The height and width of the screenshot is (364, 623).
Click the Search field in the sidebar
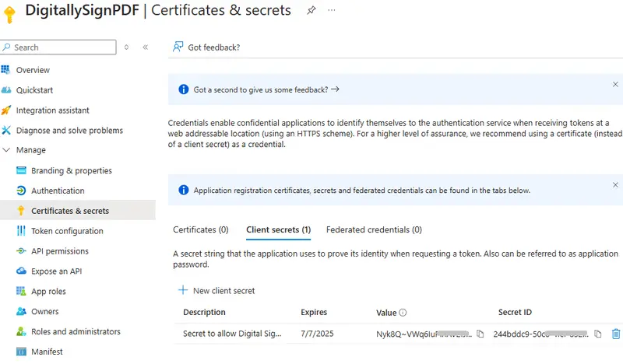click(58, 47)
